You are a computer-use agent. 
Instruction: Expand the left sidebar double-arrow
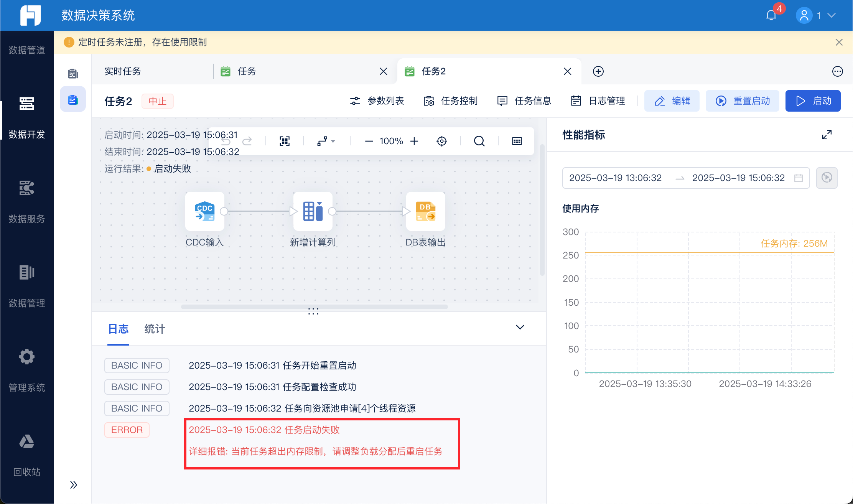point(73,485)
